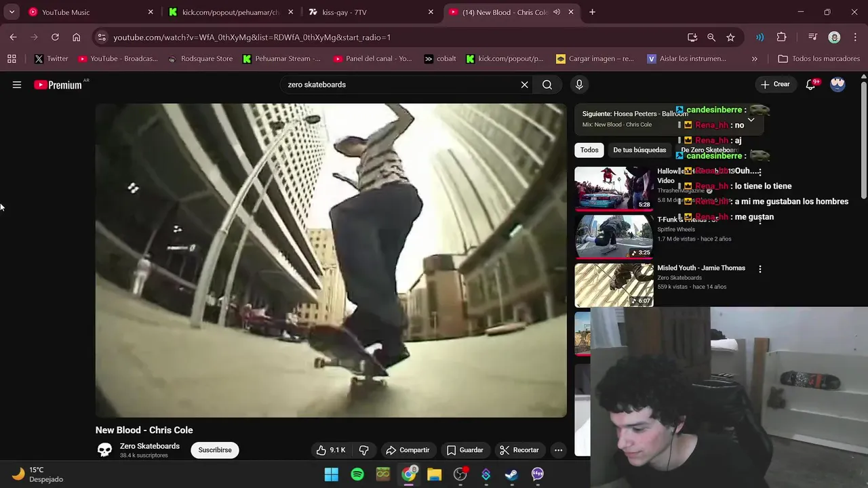868x488 pixels.
Task: Open more actions ellipsis below the video
Action: coord(558,450)
